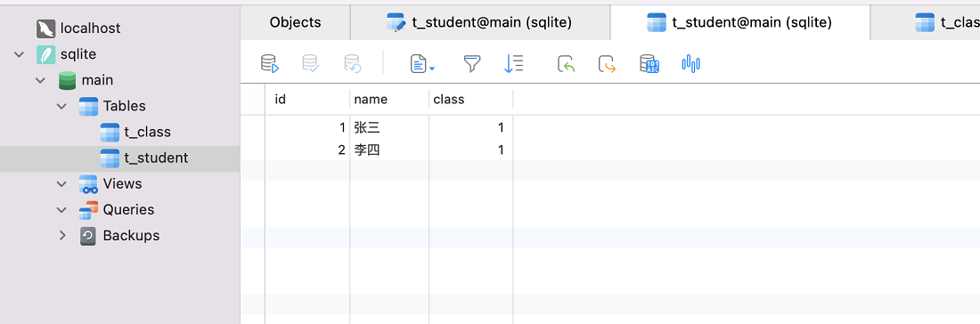Click the id column header
980x324 pixels.
tap(307, 99)
